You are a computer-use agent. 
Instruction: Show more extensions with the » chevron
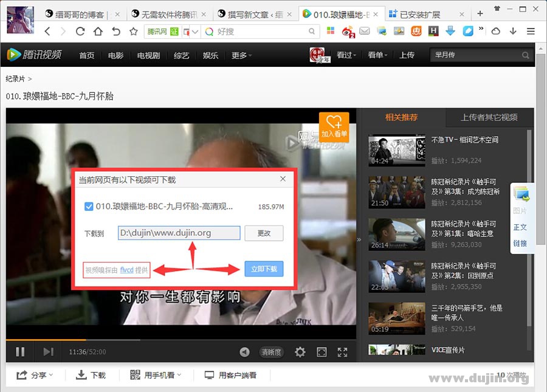click(481, 29)
